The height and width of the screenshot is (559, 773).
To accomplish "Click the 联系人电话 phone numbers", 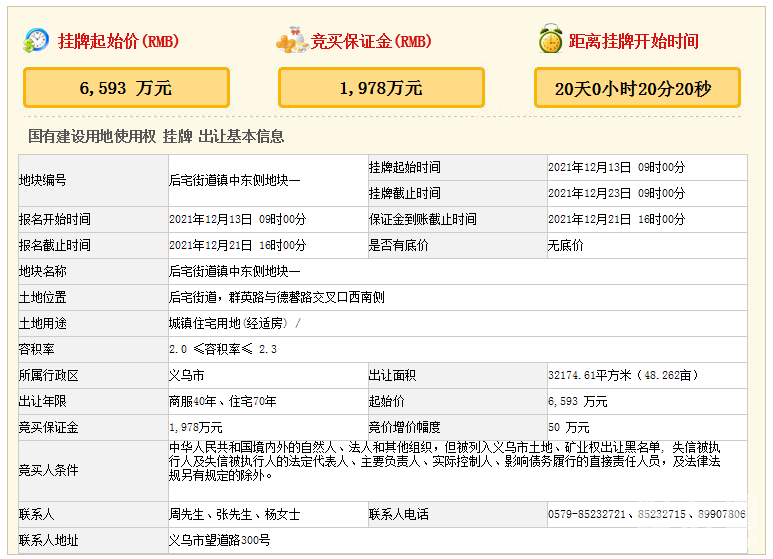I will click(x=646, y=515).
